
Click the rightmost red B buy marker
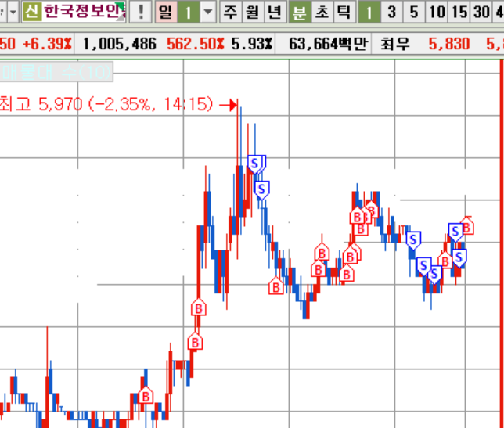click(x=467, y=227)
